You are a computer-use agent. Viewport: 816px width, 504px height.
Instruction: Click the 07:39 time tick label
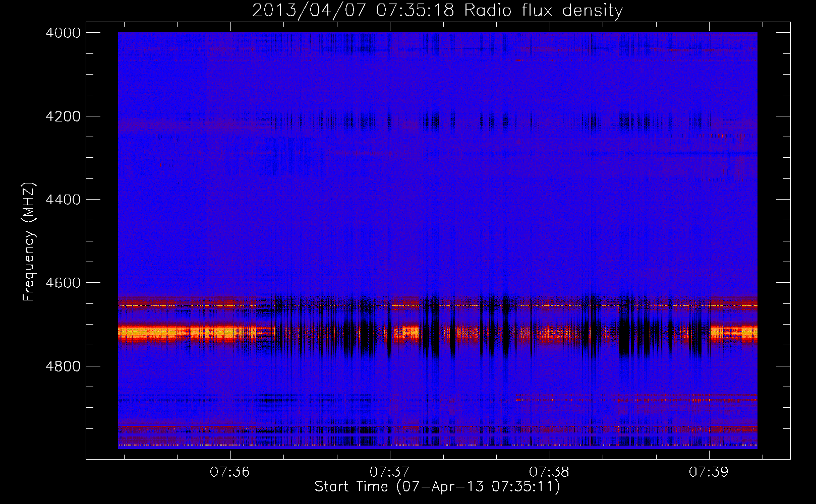click(709, 472)
